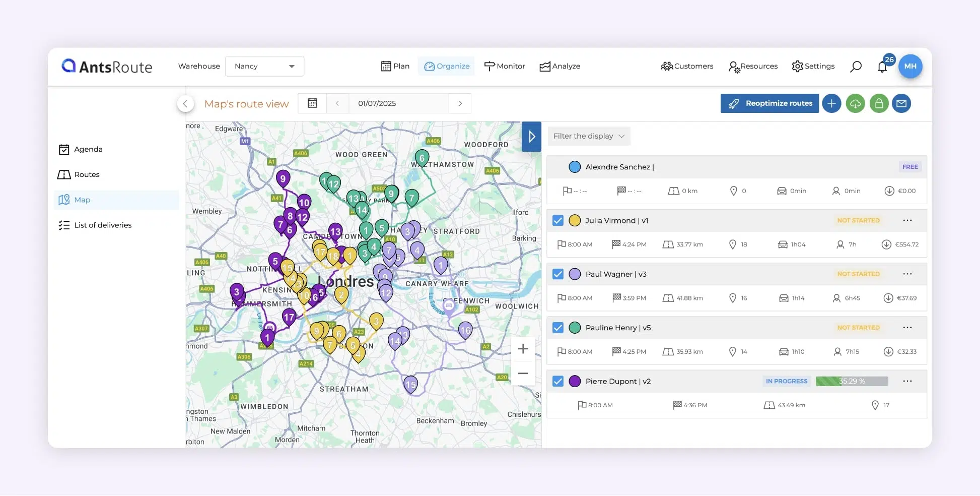Screen dimensions: 980x496
Task: Open the Warehouse selector showing Nancy
Action: (264, 66)
